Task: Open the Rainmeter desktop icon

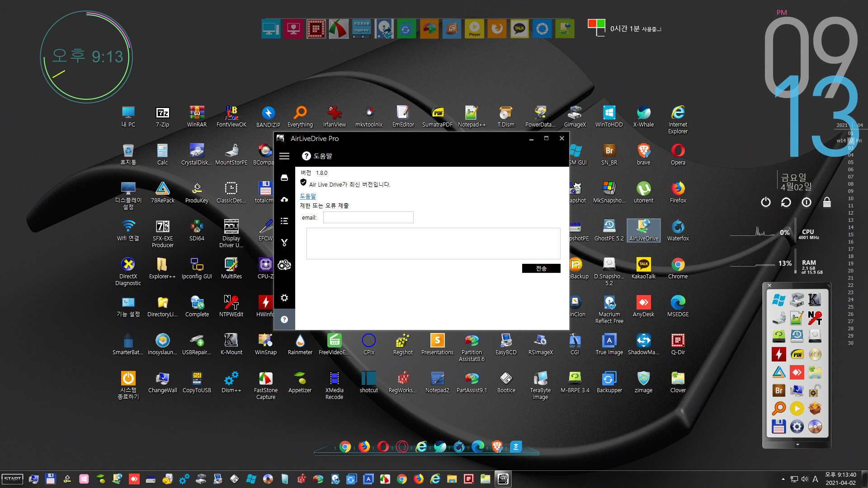Action: [300, 344]
